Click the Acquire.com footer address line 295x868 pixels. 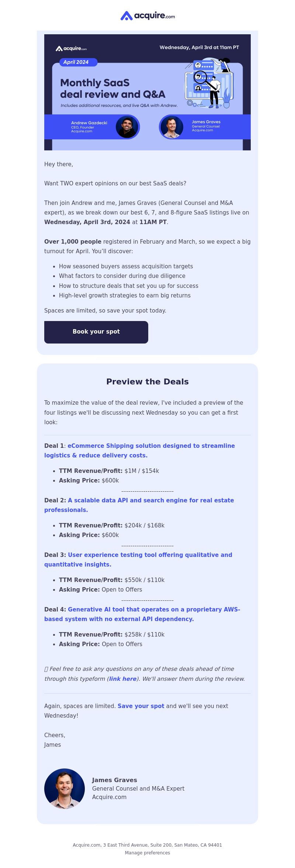(147, 845)
